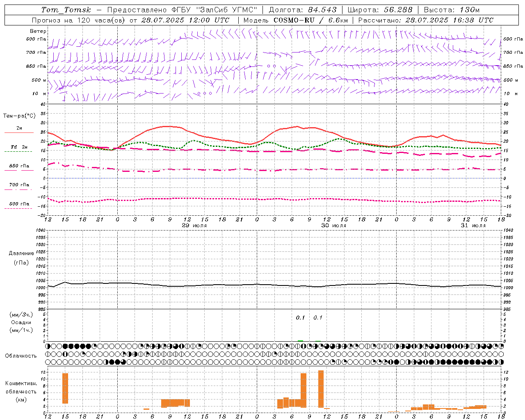Screen dimensions: 525x420
Task: Click the 'Td 2м' dew point legend entry
Action: click(x=19, y=147)
